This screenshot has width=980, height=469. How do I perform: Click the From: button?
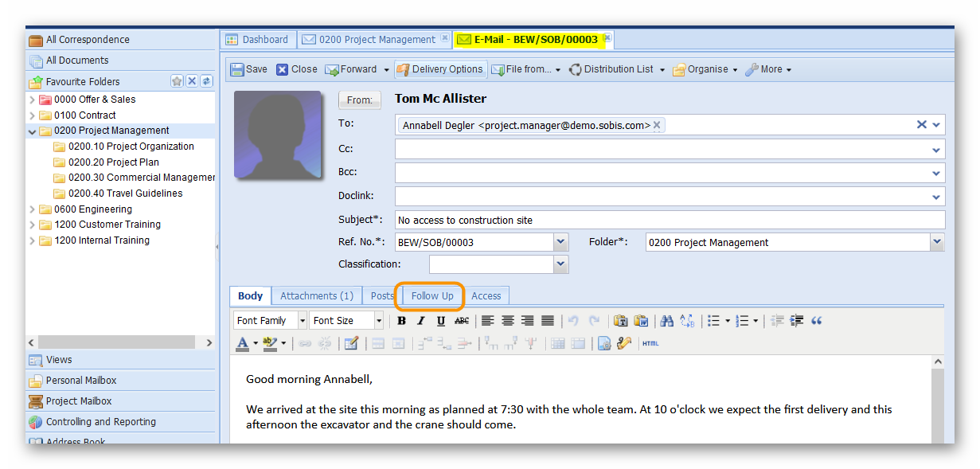tap(360, 100)
